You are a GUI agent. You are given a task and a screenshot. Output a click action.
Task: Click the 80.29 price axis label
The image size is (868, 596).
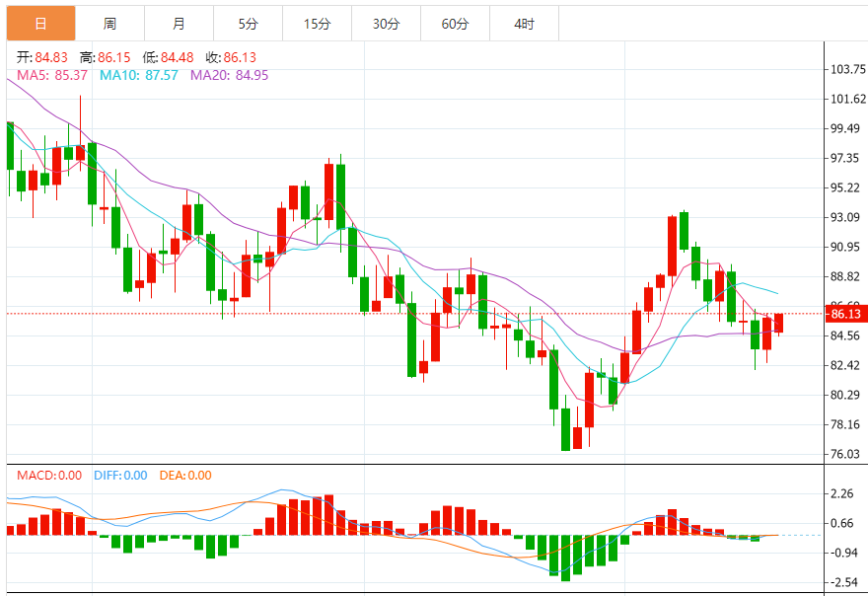[x=845, y=395]
